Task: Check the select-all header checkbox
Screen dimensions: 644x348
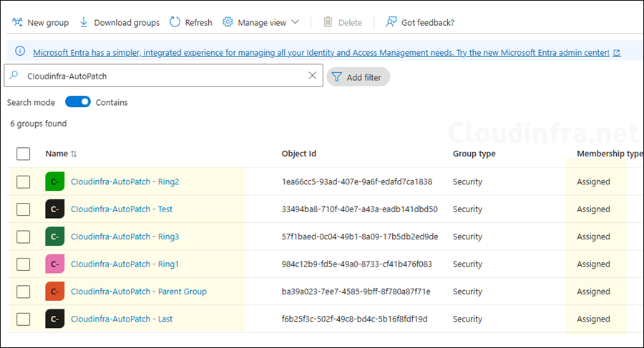Action: pyautogui.click(x=23, y=154)
